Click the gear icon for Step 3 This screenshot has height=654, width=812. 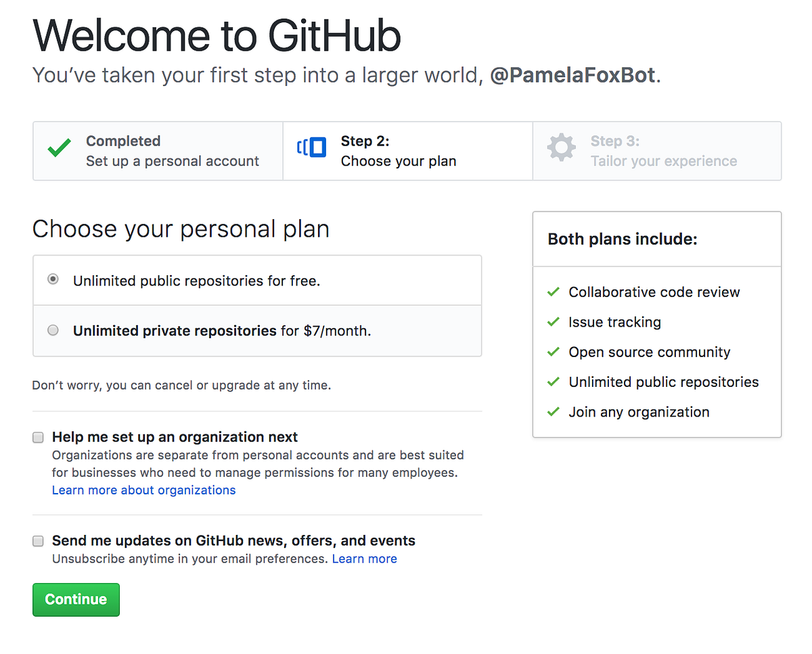click(562, 148)
